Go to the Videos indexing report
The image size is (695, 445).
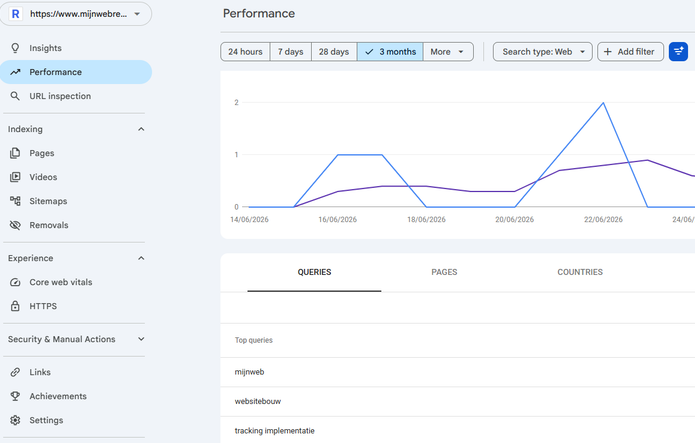[76, 177]
